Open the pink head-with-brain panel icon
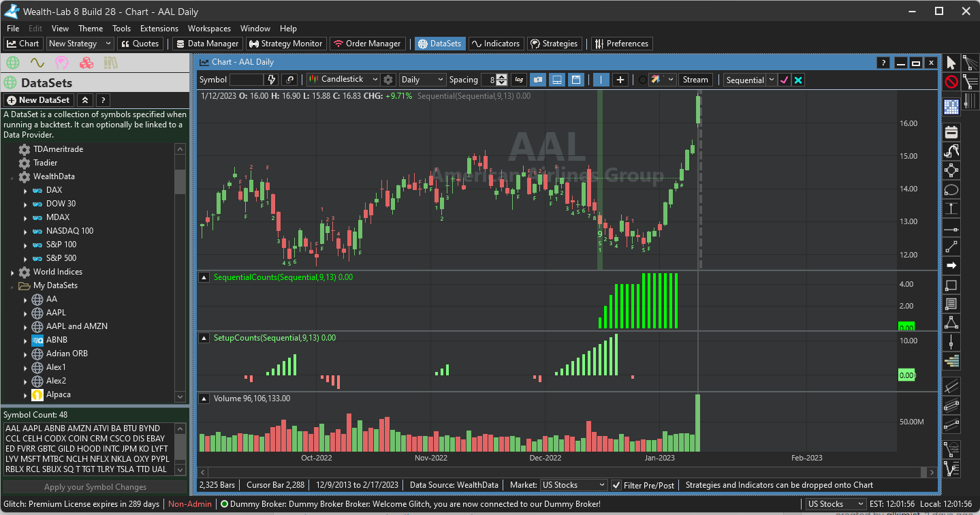The width and height of the screenshot is (980, 515). tap(61, 63)
